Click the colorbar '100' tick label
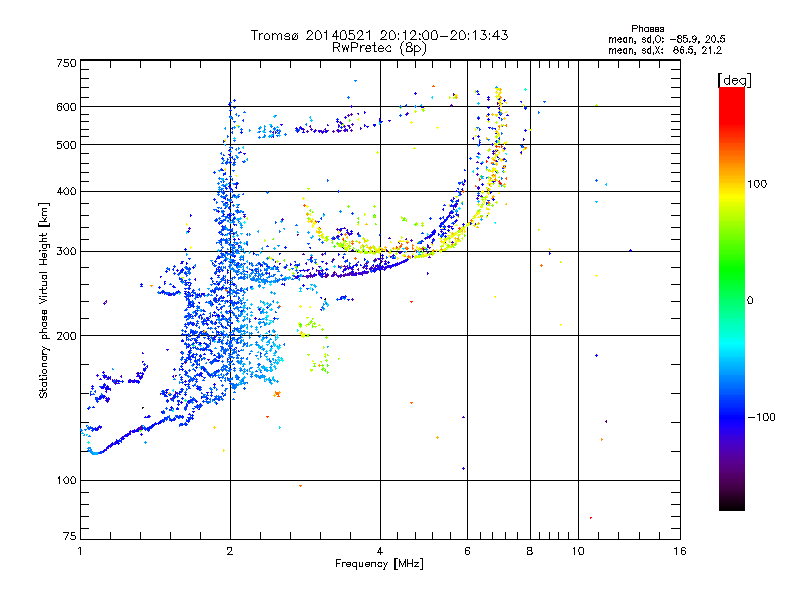 (757, 184)
